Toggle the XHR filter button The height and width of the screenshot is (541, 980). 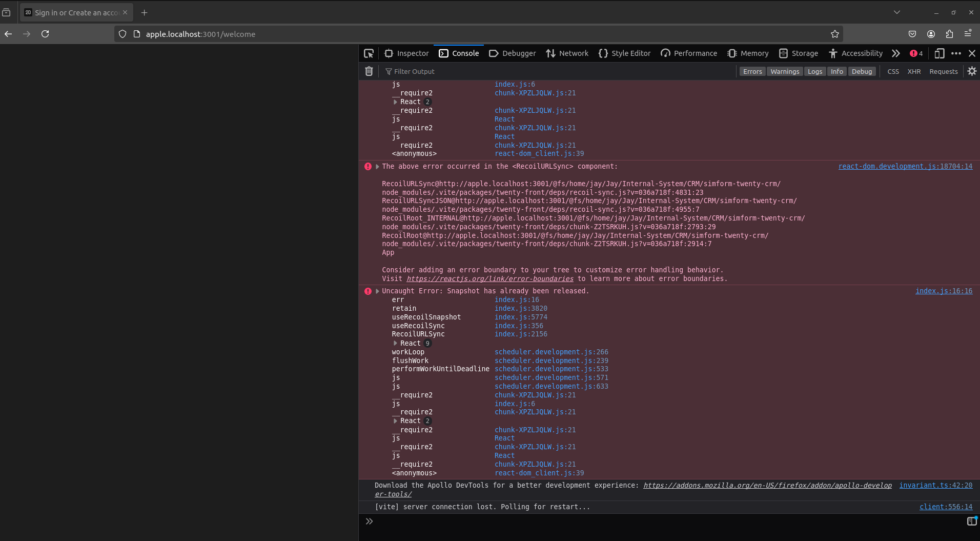[914, 71]
